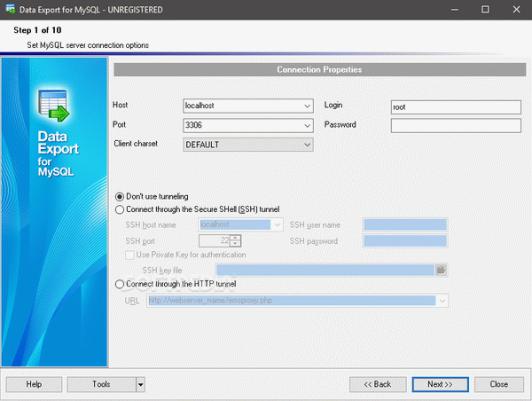Click the Step 1 of 10 heading
The width and height of the screenshot is (532, 401).
(x=37, y=30)
